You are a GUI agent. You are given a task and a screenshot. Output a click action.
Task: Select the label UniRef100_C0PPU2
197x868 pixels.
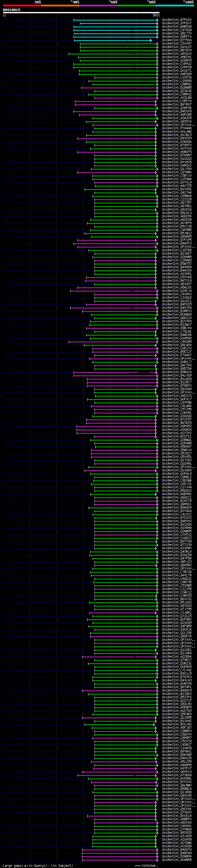(x=176, y=64)
